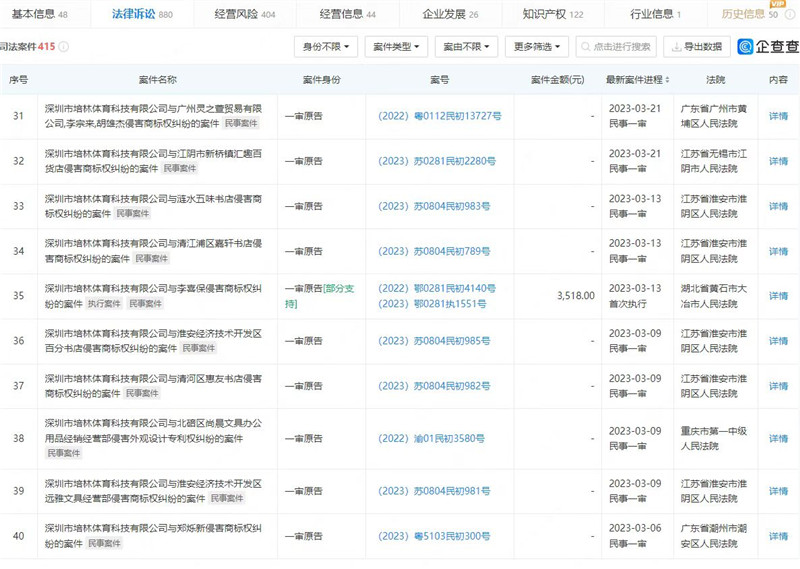The image size is (800, 569).
Task: Switch to the 企业发展 tab
Action: (451, 14)
